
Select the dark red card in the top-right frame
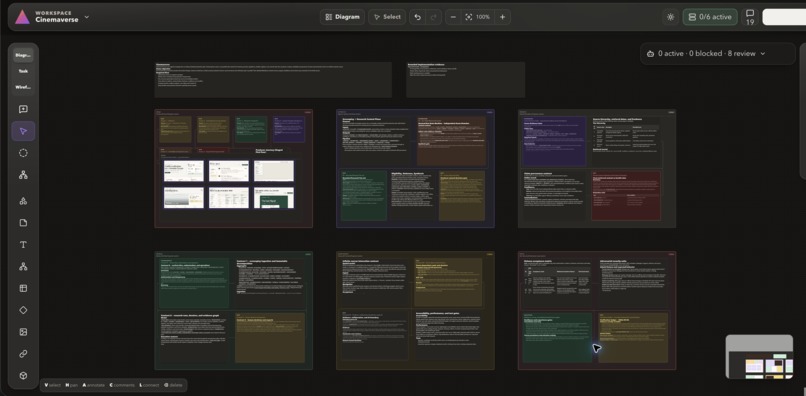(626, 195)
